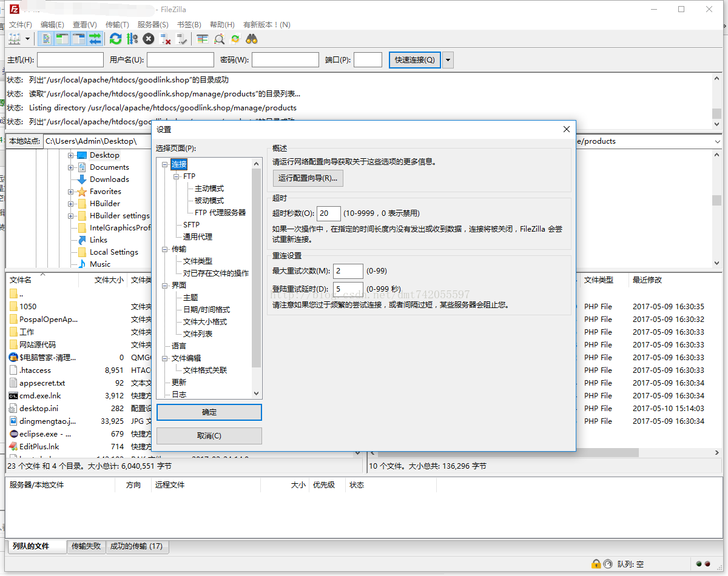The width and height of the screenshot is (728, 576).
Task: Open the Site Manager toolbar icon
Action: tap(15, 39)
